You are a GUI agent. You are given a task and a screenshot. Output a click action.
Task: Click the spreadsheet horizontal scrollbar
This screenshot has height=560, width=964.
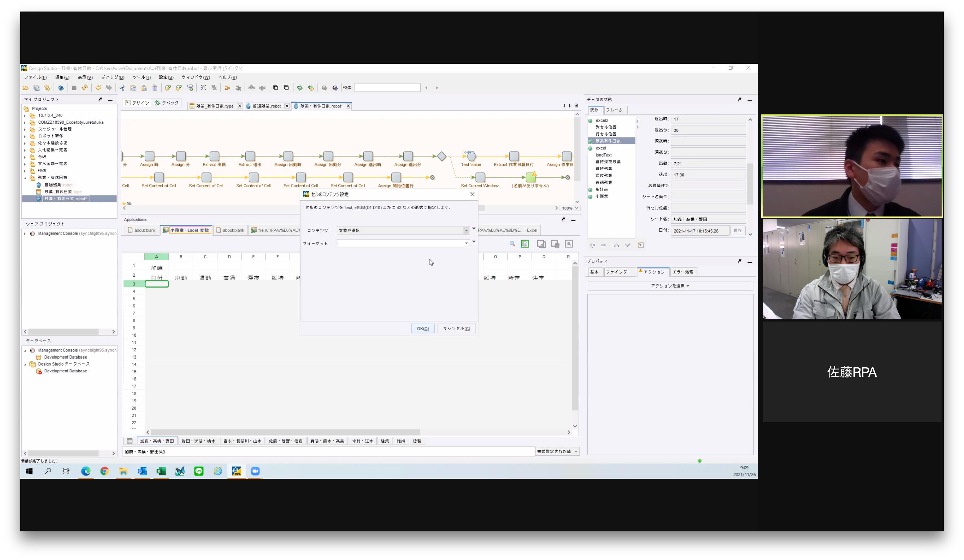tap(285, 433)
